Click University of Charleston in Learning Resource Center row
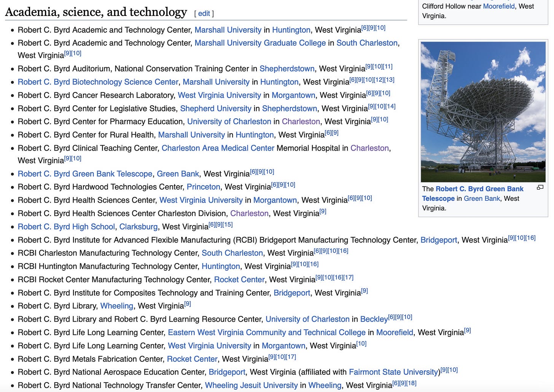The image size is (554, 392). 307,319
